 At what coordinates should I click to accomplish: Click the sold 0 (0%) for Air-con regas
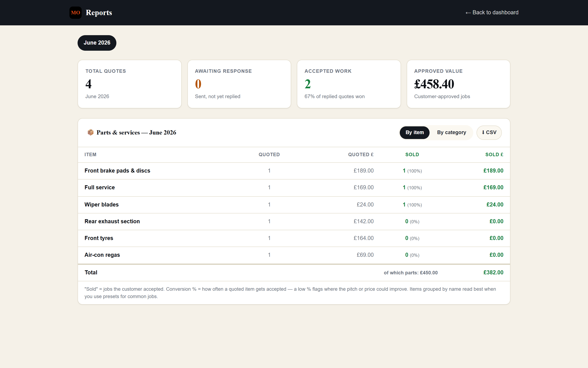pos(412,255)
